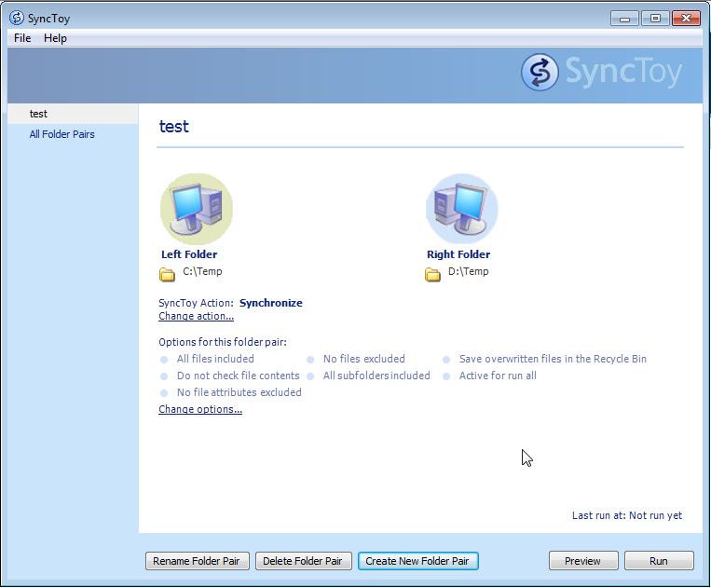711x588 pixels.
Task: Click the Do not check file contents option
Action: pos(238,376)
